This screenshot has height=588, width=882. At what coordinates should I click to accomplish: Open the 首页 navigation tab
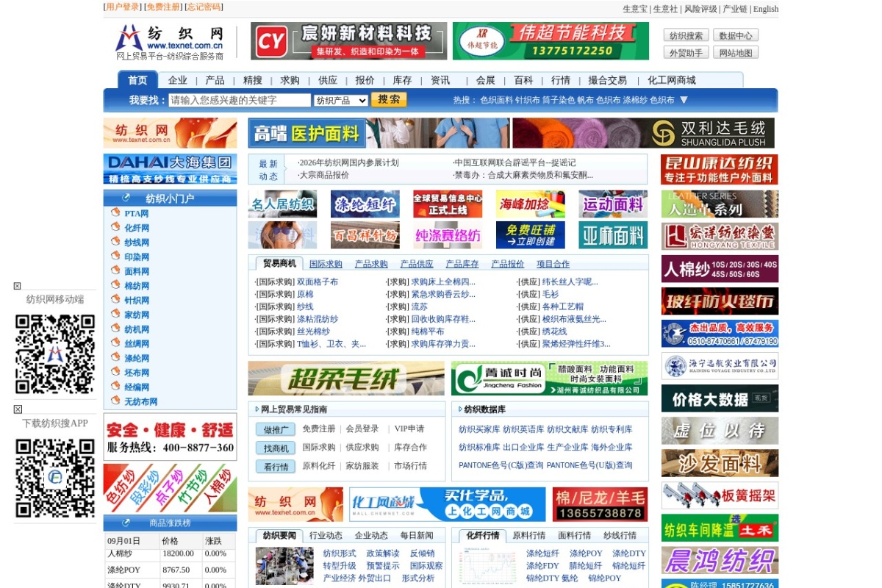(x=137, y=80)
